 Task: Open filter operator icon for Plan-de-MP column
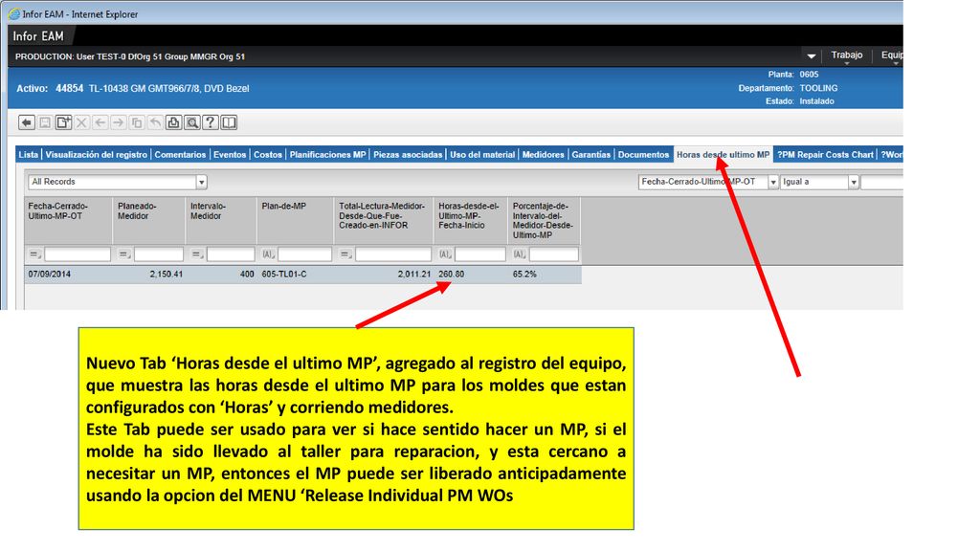pyautogui.click(x=268, y=254)
